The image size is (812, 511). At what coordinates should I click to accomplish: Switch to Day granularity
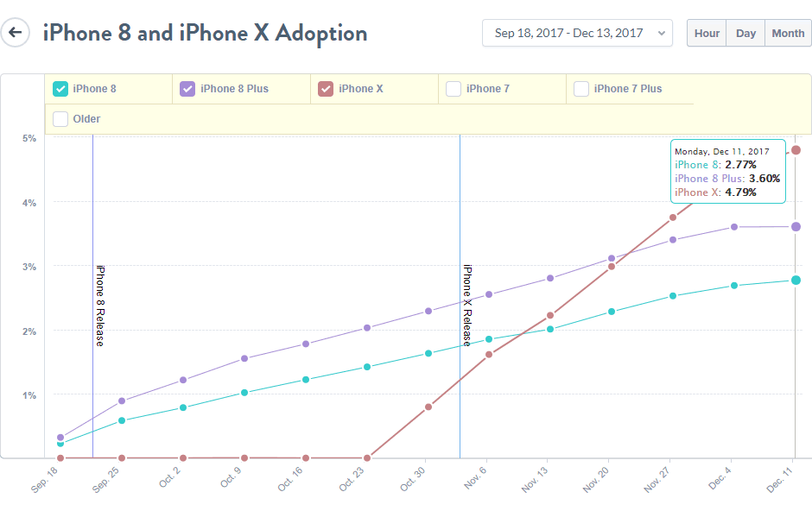pos(745,32)
